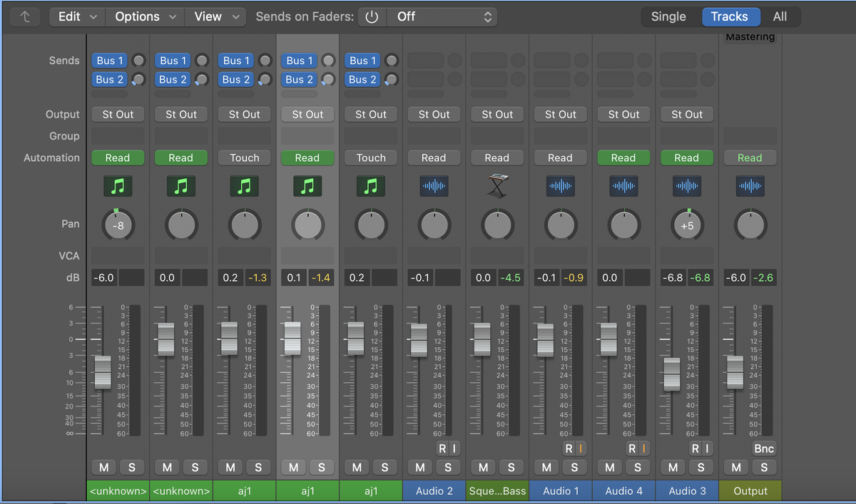This screenshot has width=856, height=504.
Task: Click the audio waveform icon on Audio 2
Action: [434, 187]
